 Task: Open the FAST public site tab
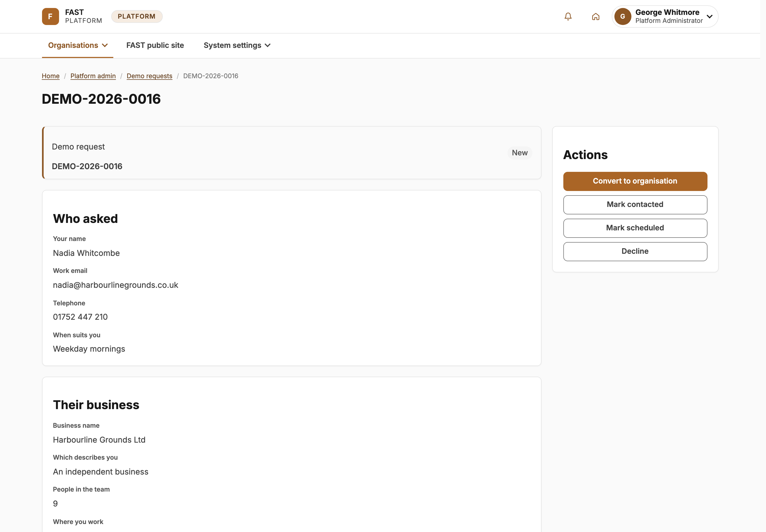pyautogui.click(x=155, y=45)
